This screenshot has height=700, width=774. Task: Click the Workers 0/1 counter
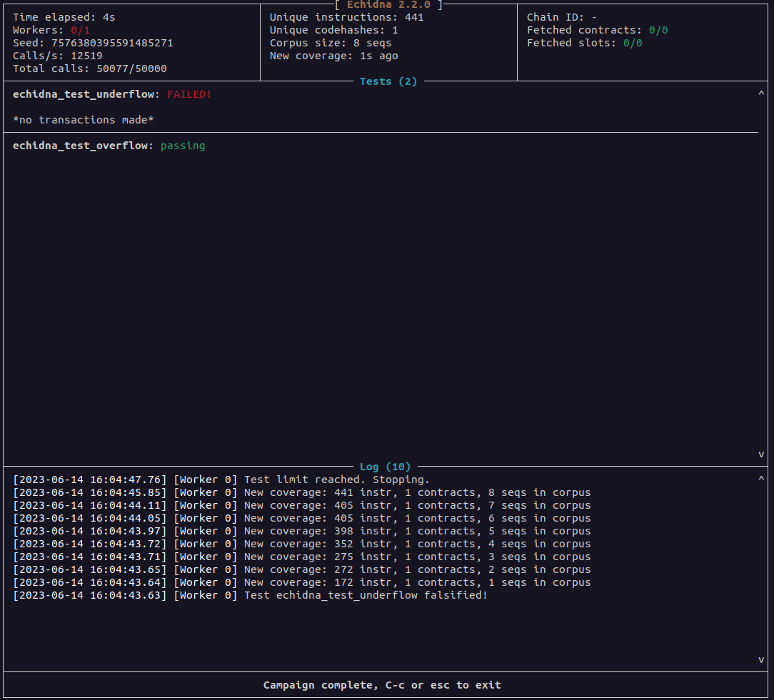click(x=51, y=30)
